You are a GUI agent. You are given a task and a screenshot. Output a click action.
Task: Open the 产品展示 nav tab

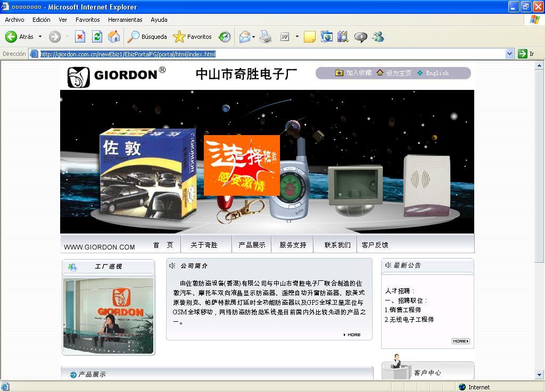(252, 245)
